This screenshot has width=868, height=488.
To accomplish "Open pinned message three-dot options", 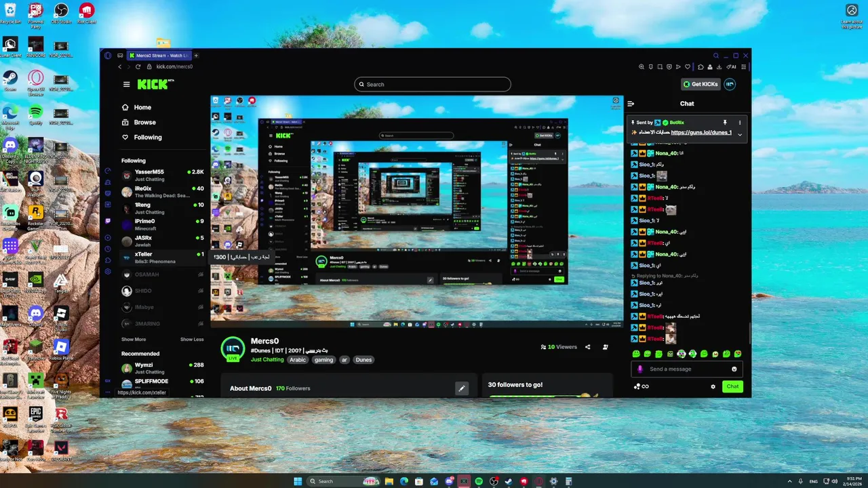I will click(740, 123).
